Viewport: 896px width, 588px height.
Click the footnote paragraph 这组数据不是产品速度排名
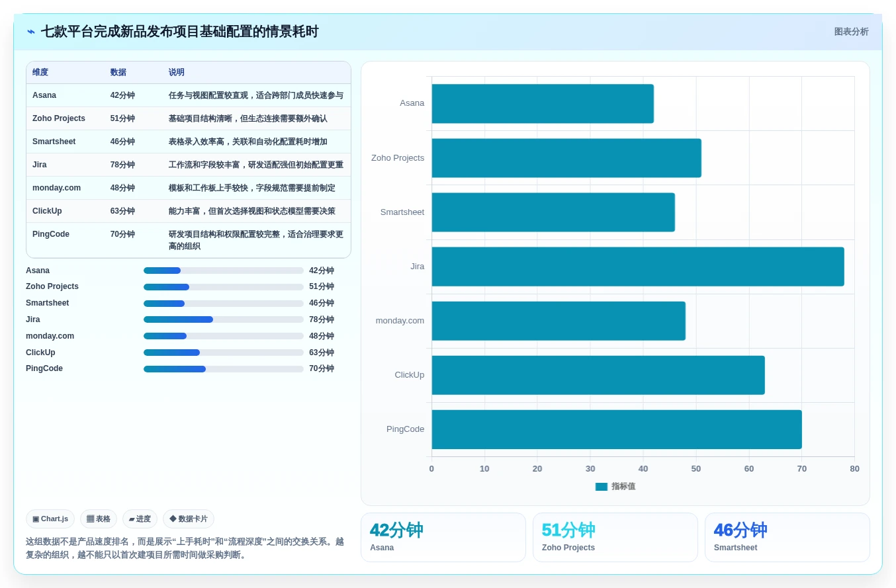[x=185, y=548]
